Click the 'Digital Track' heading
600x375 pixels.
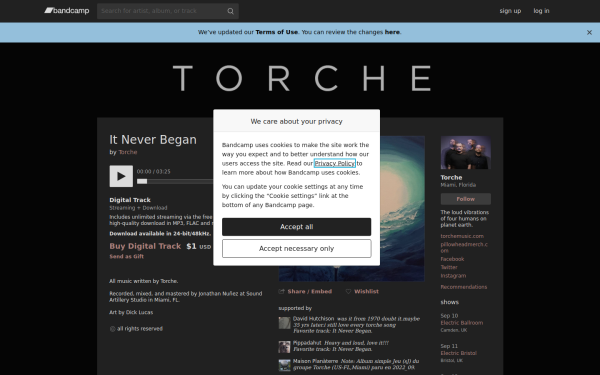tap(130, 200)
